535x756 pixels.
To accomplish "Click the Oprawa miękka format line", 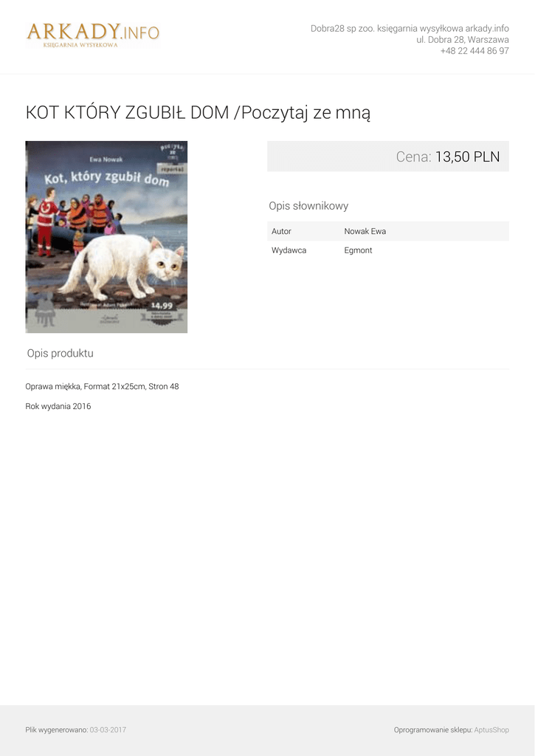I will click(102, 387).
